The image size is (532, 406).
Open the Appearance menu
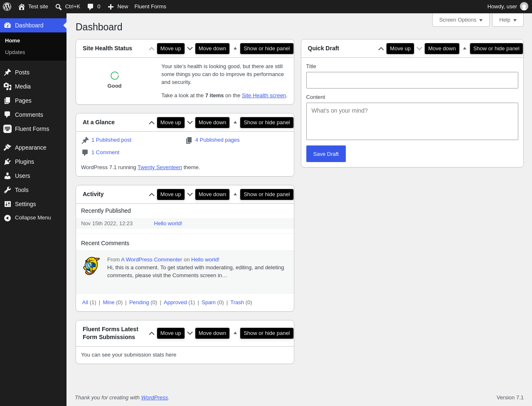(x=33, y=148)
